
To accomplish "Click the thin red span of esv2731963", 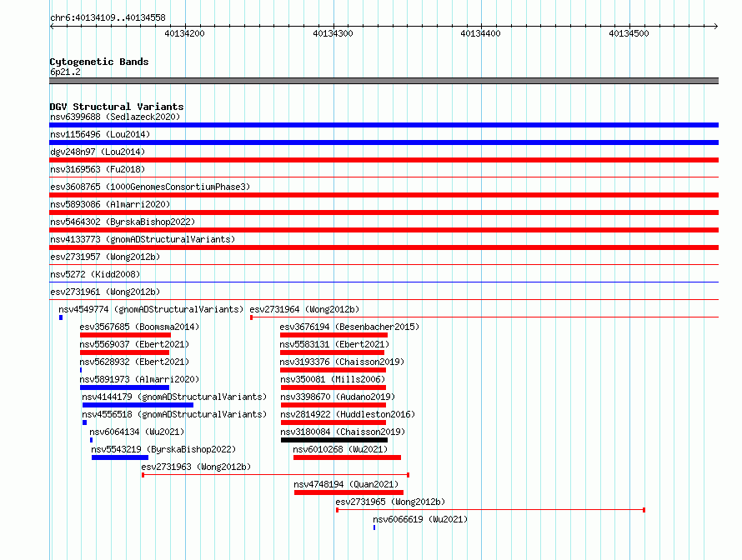I will click(275, 475).
